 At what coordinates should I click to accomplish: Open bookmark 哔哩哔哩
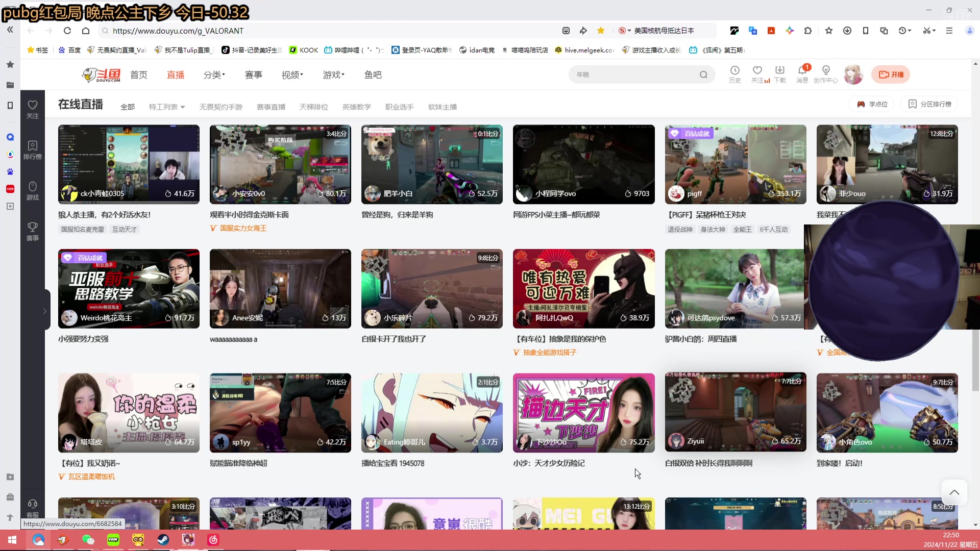[x=354, y=50]
